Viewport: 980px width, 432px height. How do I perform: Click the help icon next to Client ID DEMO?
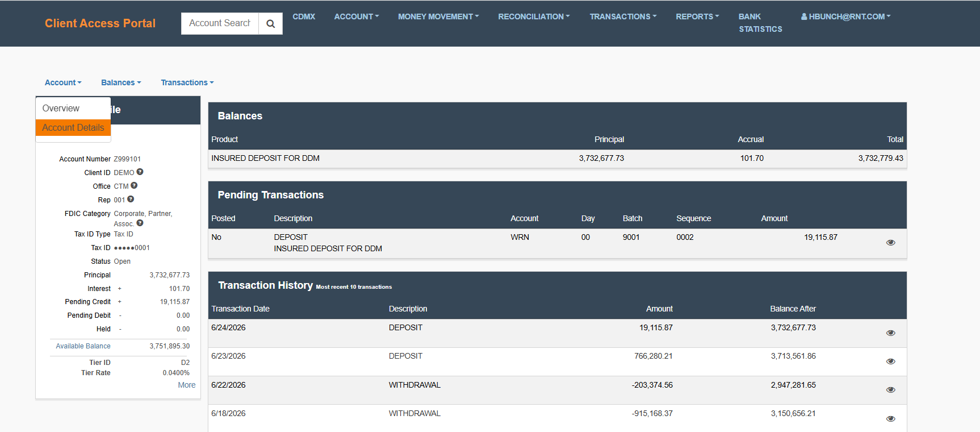pyautogui.click(x=140, y=172)
